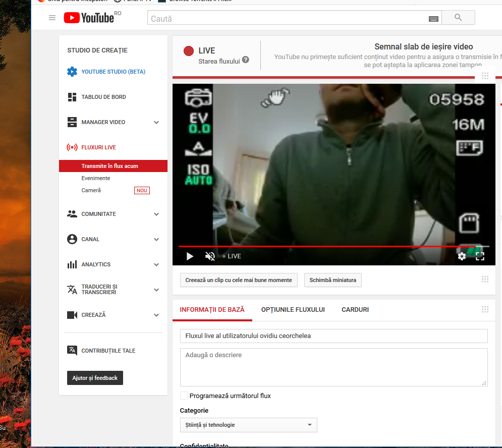The height and width of the screenshot is (448, 502).
Task: Click the Traduceri și transcrieri translate icon
Action: click(x=72, y=290)
